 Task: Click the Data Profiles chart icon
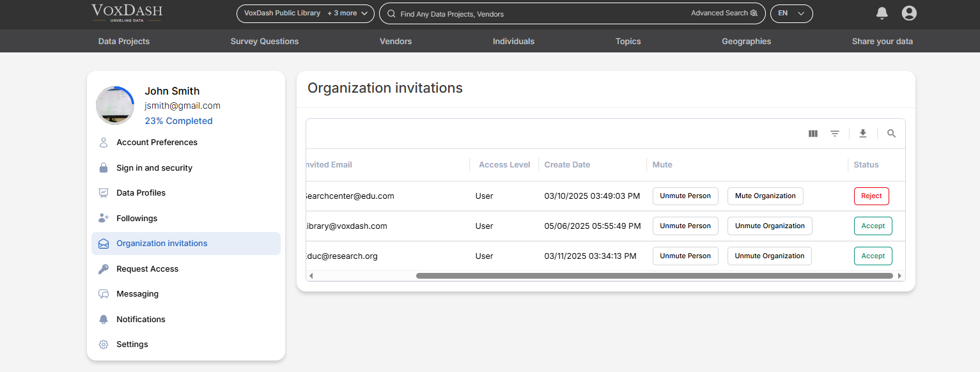(104, 193)
